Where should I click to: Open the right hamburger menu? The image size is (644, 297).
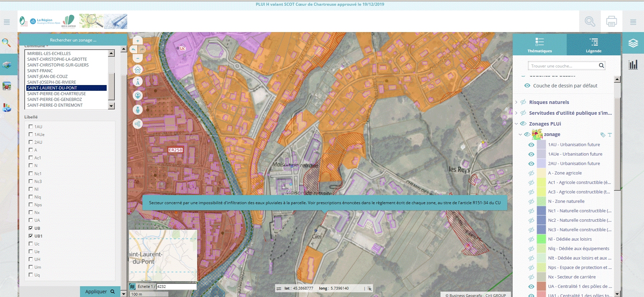[633, 22]
